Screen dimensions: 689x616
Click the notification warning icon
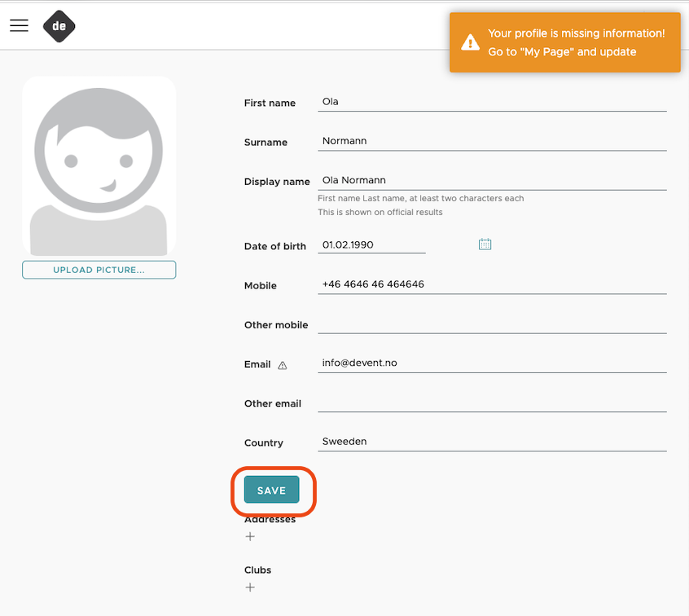coord(470,42)
